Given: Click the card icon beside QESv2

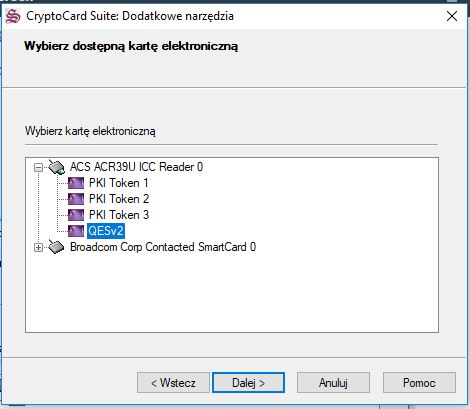Looking at the screenshot, I should 76,231.
